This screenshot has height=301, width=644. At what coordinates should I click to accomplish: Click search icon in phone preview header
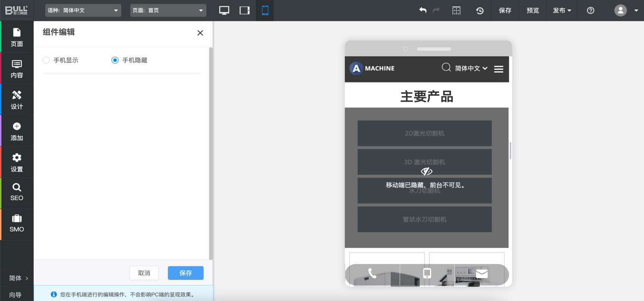click(446, 67)
